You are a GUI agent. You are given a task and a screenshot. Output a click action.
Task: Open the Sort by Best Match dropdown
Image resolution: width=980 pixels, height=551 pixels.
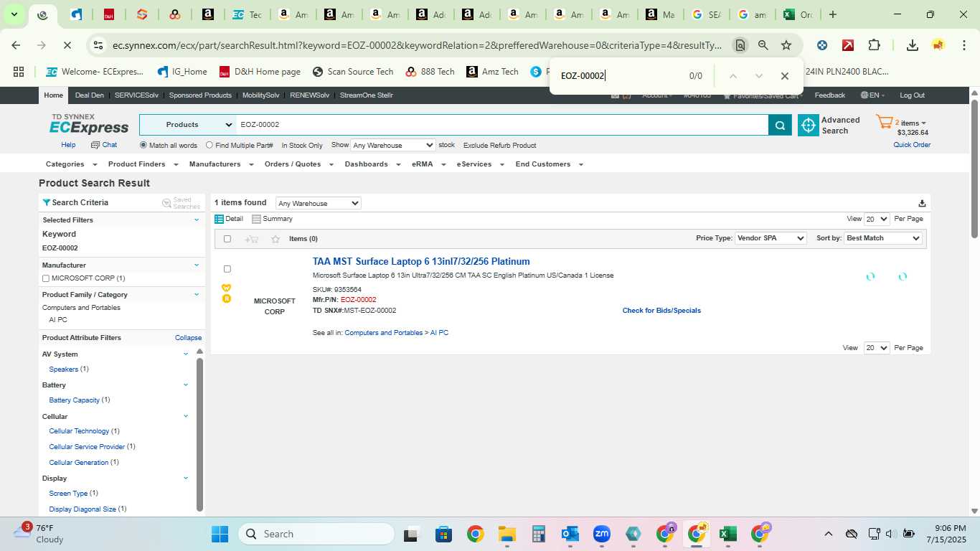pyautogui.click(x=883, y=238)
